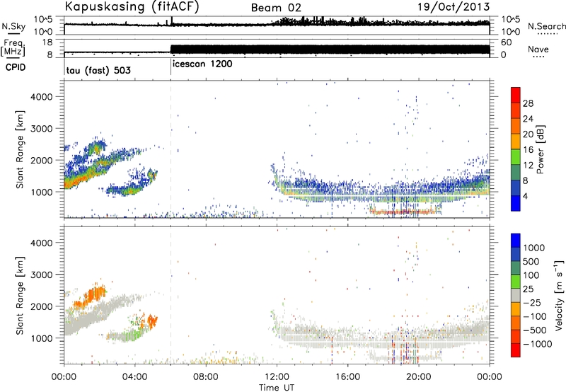The width and height of the screenshot is (566, 392).
Task: Click power panel range tick '4000'
Action: point(41,97)
